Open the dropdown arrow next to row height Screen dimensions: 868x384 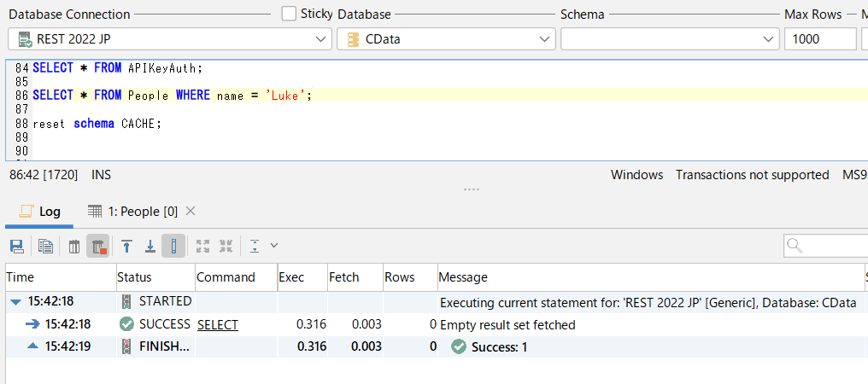274,247
